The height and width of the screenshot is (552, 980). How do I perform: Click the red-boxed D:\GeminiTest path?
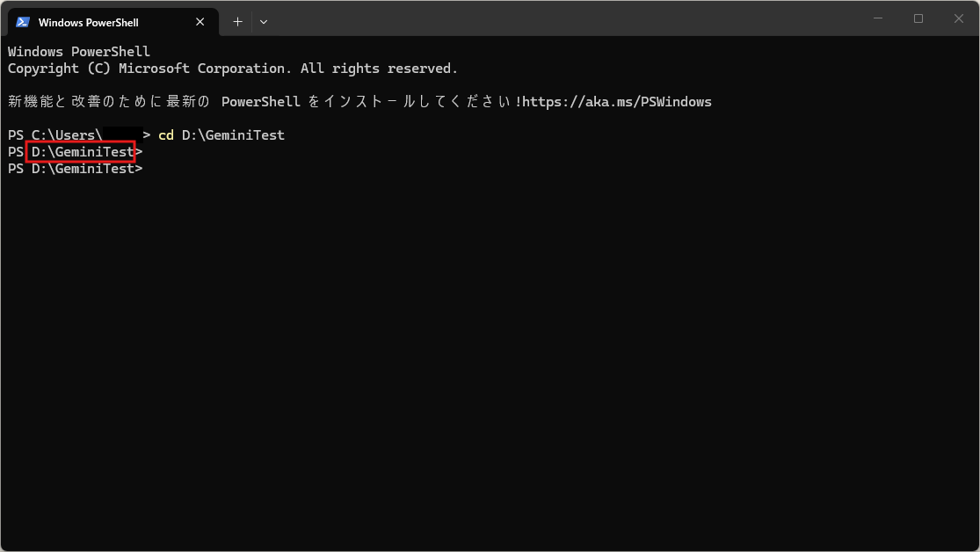[x=81, y=152]
